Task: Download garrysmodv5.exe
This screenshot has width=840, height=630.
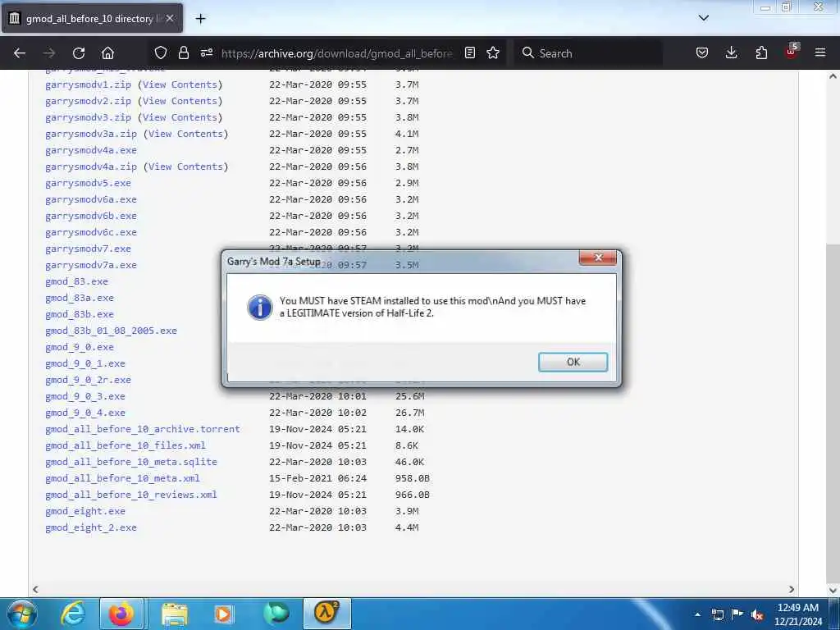Action: [x=88, y=183]
